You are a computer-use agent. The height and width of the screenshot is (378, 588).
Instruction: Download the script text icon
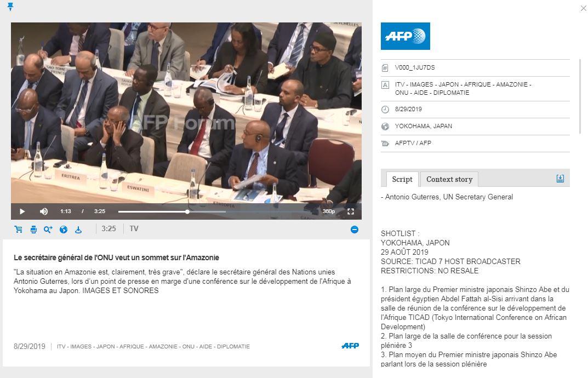560,179
